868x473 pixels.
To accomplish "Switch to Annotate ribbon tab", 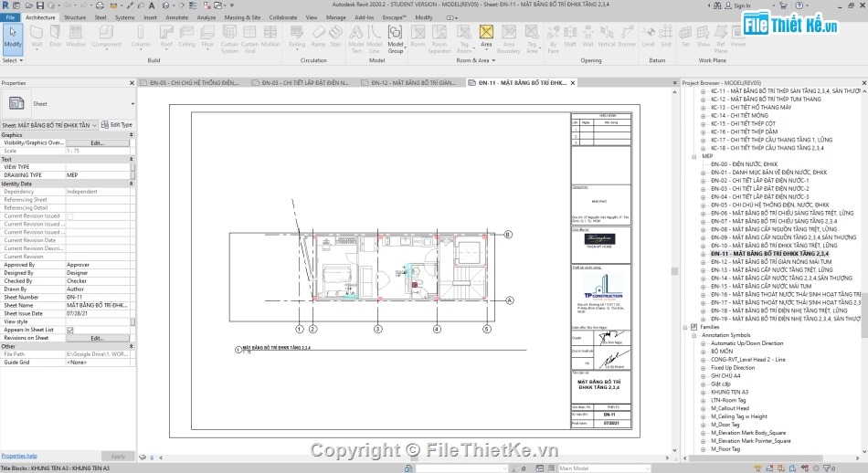I will click(x=176, y=17).
